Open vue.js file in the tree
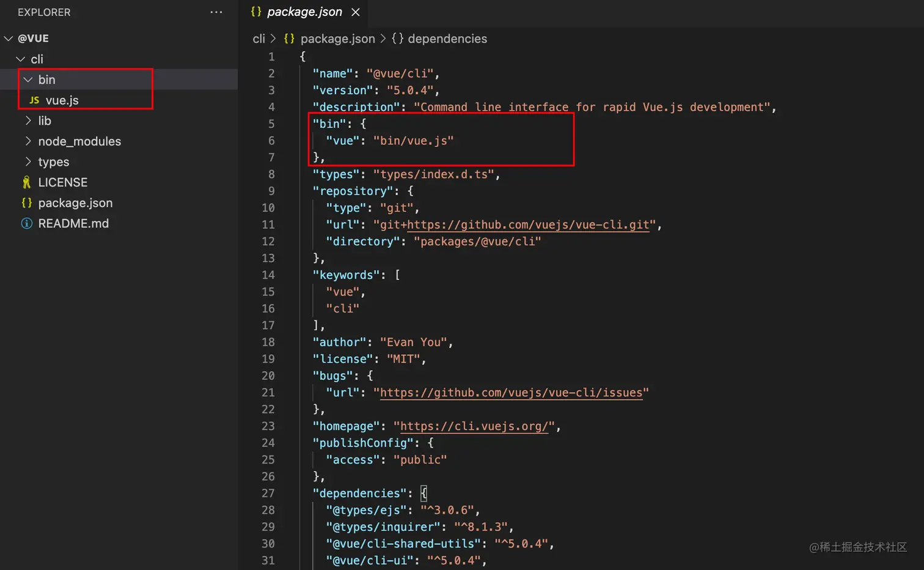Image resolution: width=924 pixels, height=570 pixels. (x=62, y=100)
